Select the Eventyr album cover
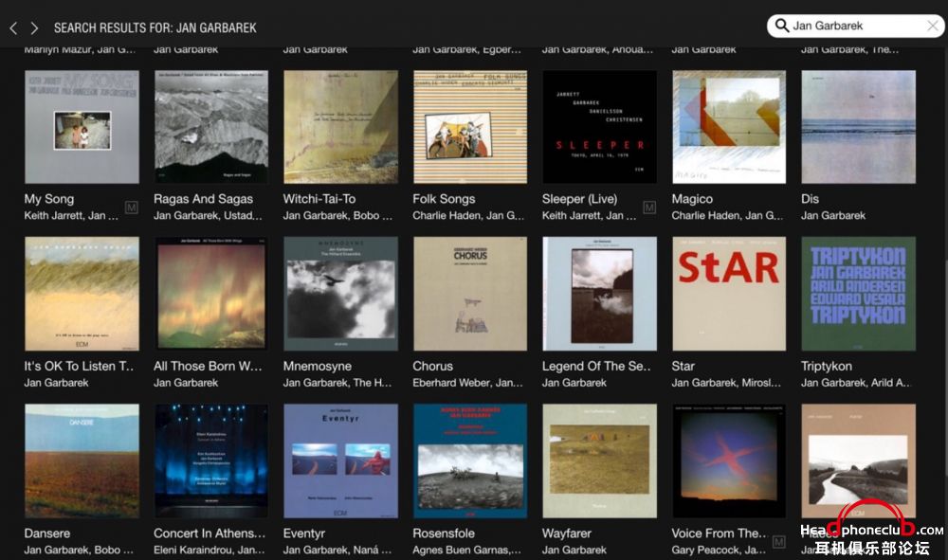The width and height of the screenshot is (948, 560). 341,461
